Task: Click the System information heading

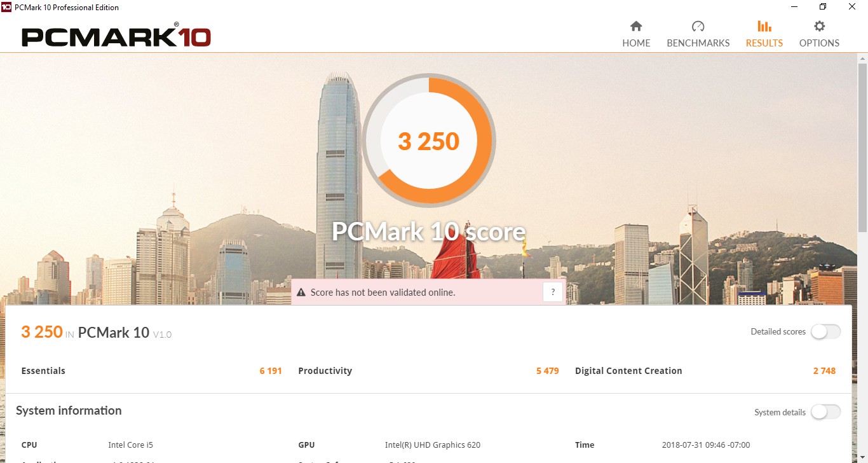Action: (x=69, y=411)
